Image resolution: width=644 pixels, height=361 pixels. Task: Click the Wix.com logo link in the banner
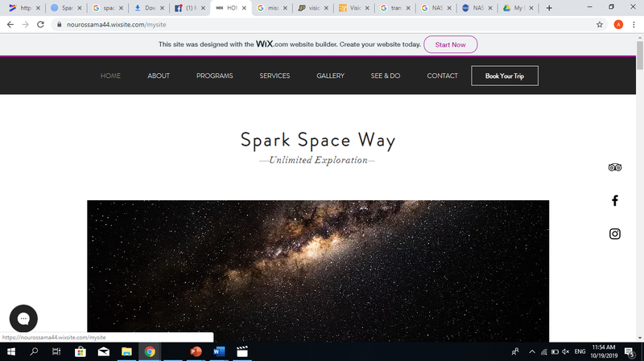point(272,44)
